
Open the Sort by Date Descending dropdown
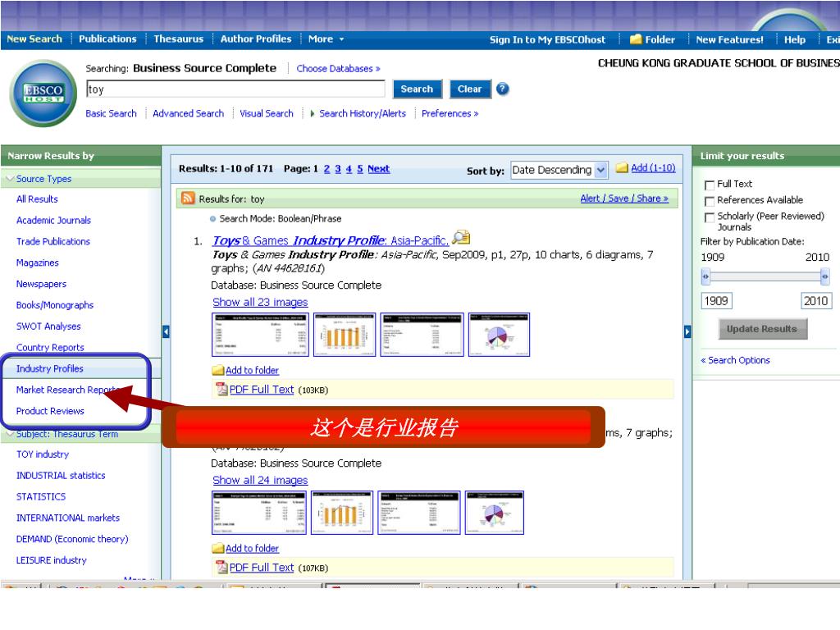coord(559,171)
